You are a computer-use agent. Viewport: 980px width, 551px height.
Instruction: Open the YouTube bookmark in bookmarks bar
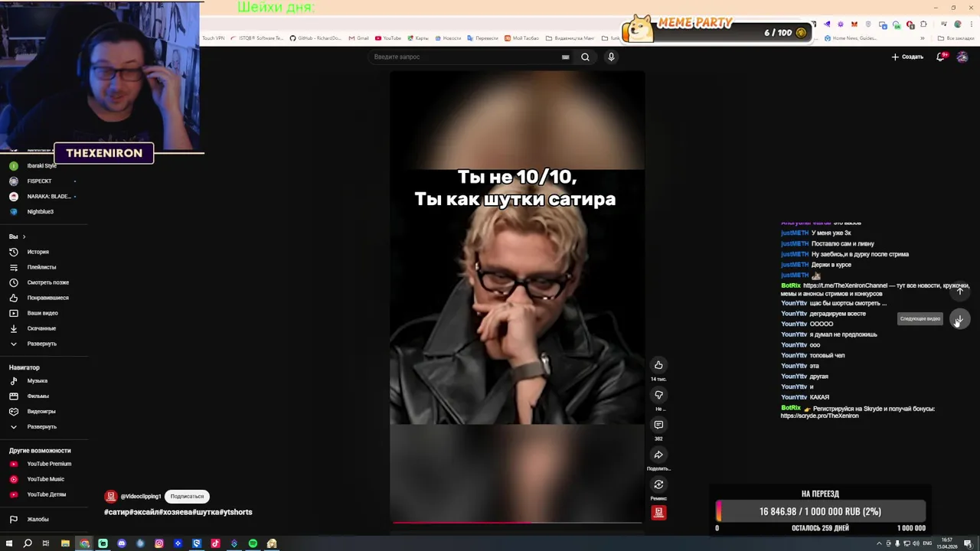click(388, 37)
